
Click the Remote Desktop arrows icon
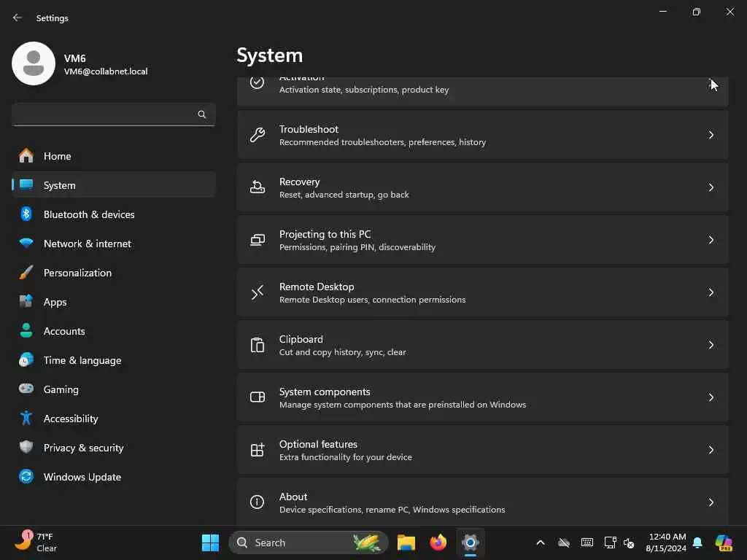pos(258,292)
